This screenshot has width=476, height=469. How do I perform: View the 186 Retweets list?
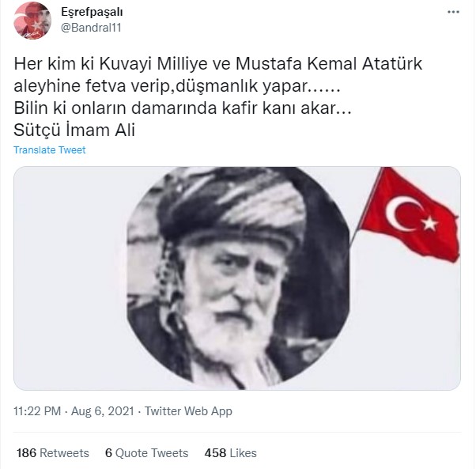click(x=53, y=453)
